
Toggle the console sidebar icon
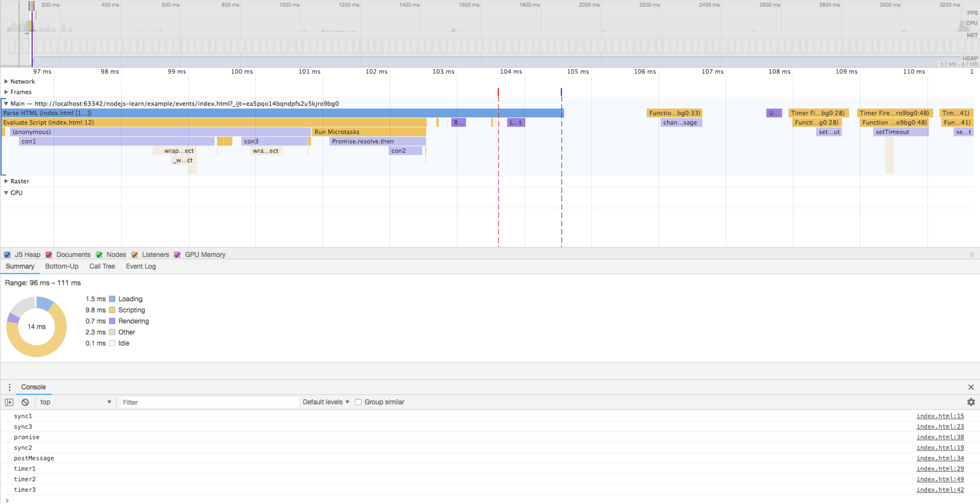coord(9,402)
